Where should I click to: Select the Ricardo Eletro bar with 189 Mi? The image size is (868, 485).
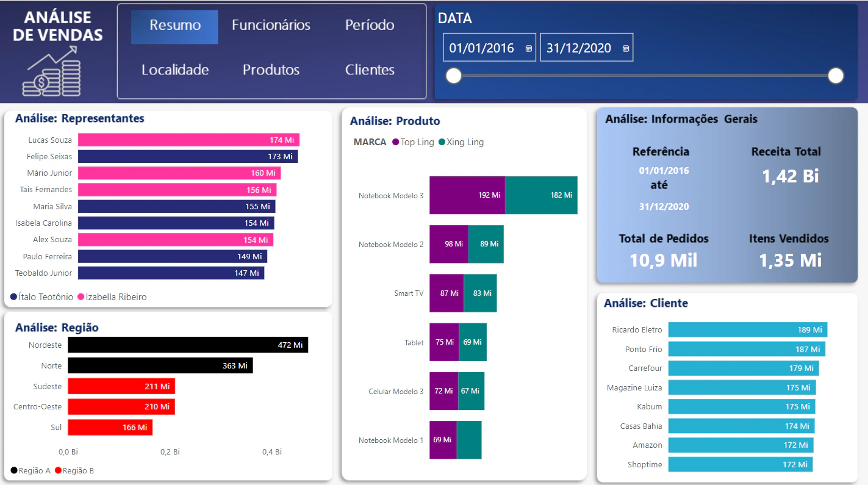coord(748,329)
